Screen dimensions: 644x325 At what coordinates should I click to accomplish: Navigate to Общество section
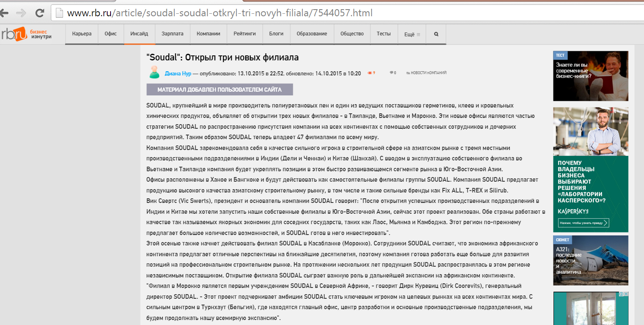(352, 34)
